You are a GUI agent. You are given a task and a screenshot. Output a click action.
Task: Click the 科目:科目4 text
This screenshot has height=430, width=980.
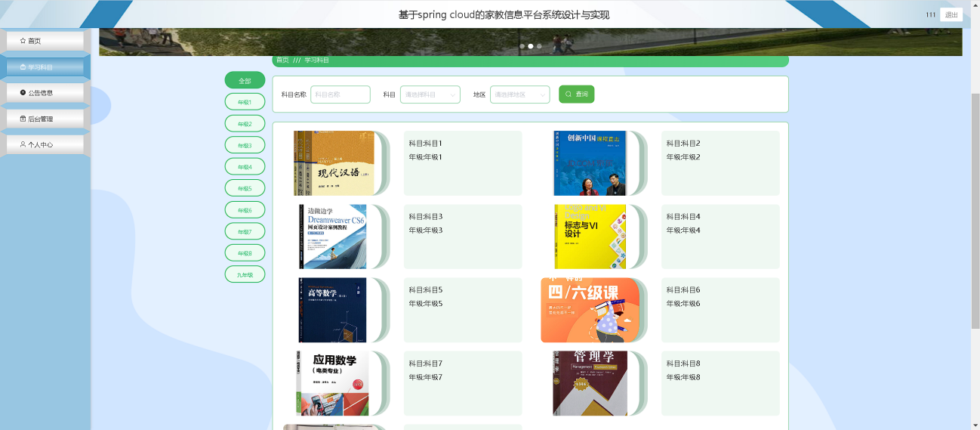point(683,217)
